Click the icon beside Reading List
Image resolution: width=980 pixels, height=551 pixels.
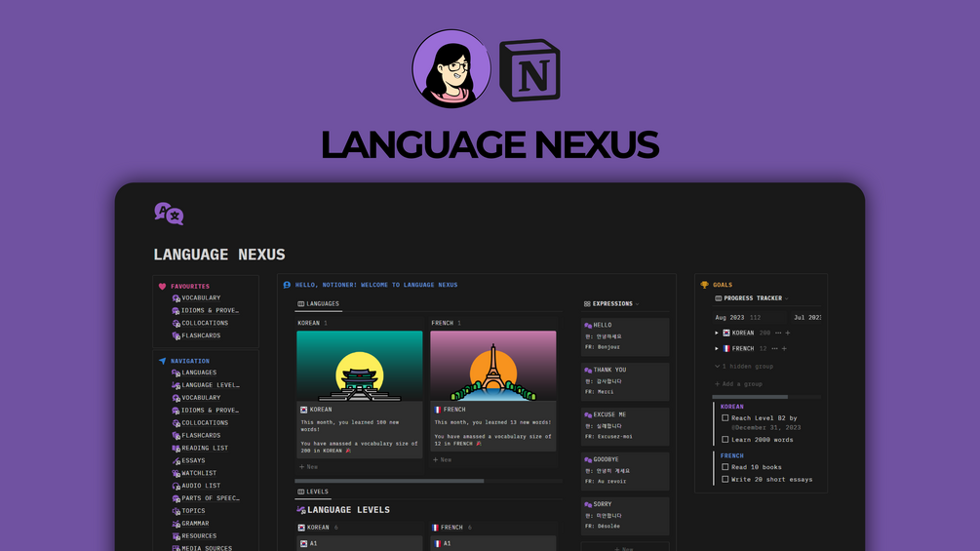pyautogui.click(x=176, y=449)
